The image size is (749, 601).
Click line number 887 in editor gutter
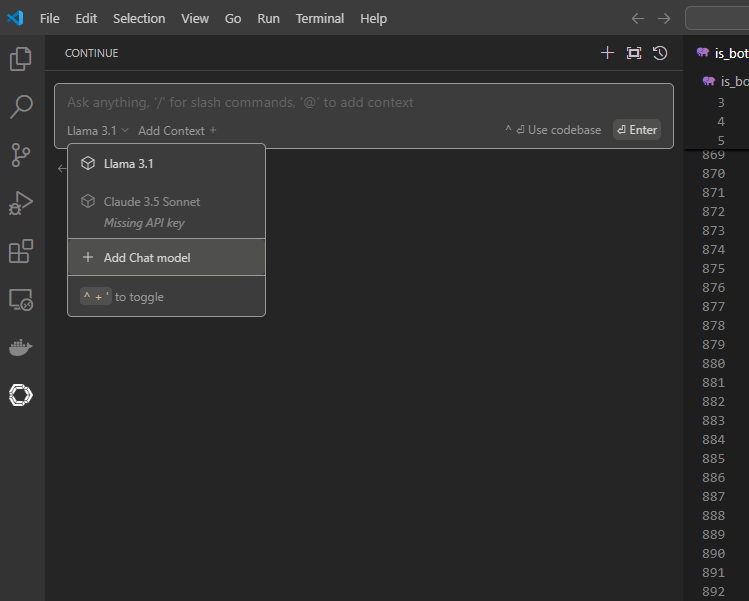click(x=713, y=497)
